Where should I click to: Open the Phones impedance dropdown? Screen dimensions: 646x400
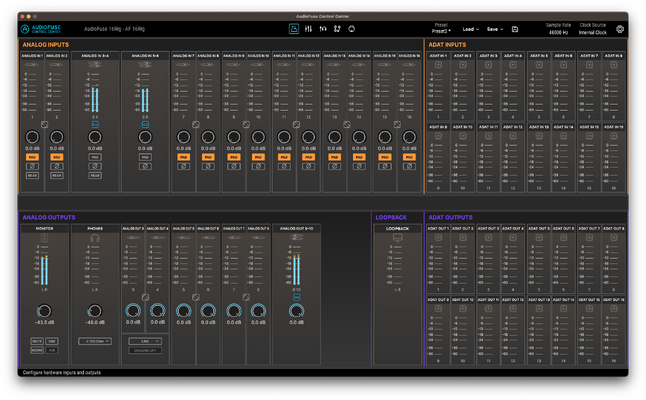tap(95, 341)
